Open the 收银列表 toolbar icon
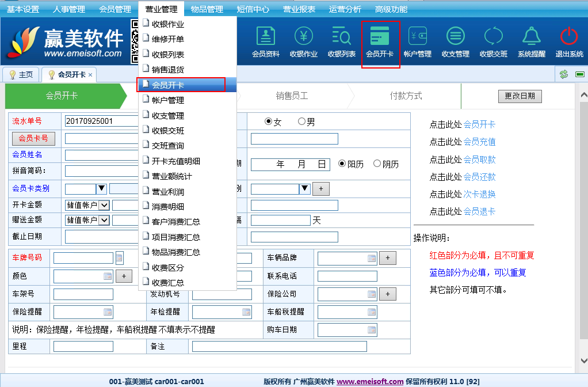This screenshot has height=387, width=588. (342, 42)
